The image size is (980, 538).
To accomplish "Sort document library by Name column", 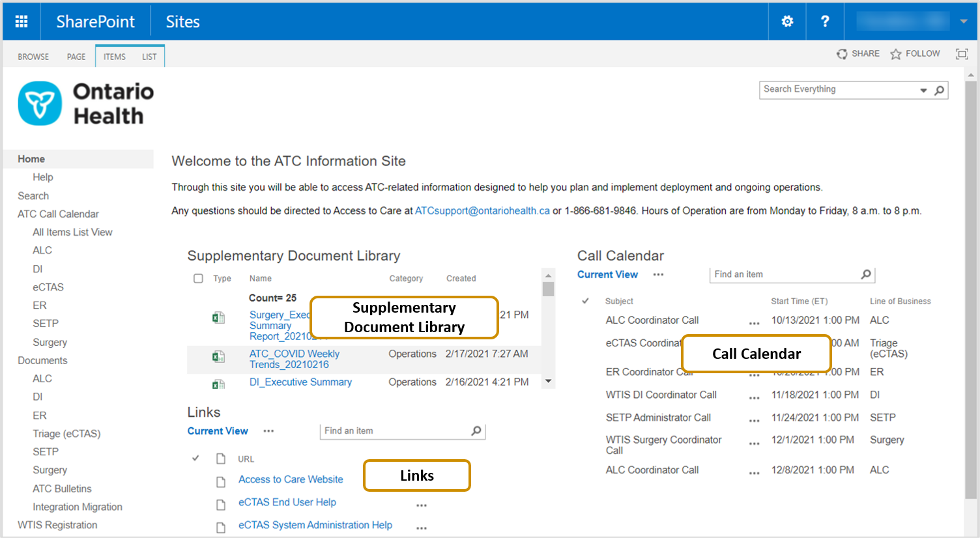I will pos(261,278).
